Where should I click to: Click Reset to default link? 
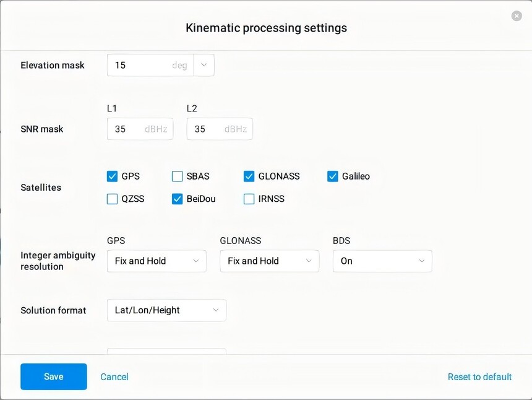click(479, 377)
